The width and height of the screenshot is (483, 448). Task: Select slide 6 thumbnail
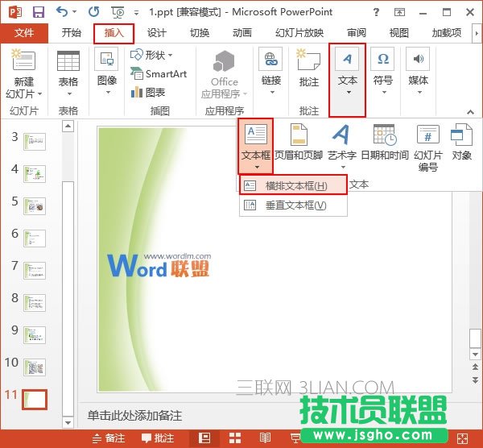click(x=35, y=239)
